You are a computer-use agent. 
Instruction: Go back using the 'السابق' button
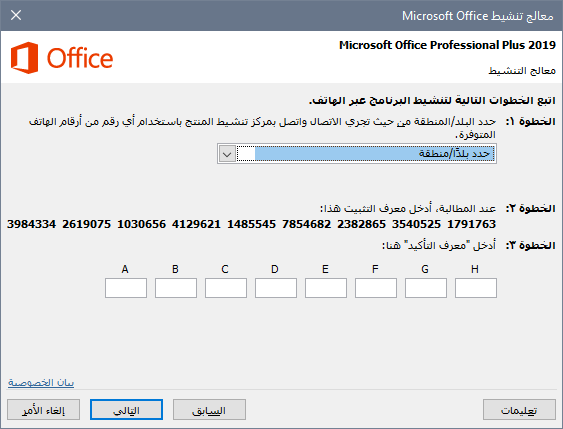point(209,410)
